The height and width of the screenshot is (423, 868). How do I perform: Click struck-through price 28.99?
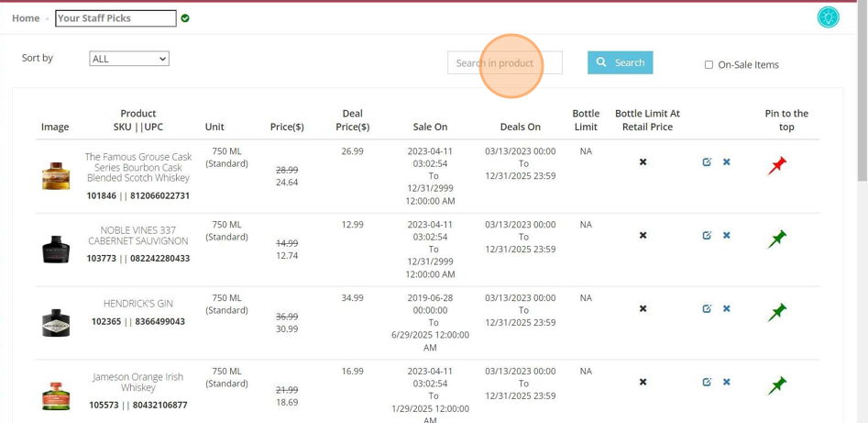(x=287, y=170)
